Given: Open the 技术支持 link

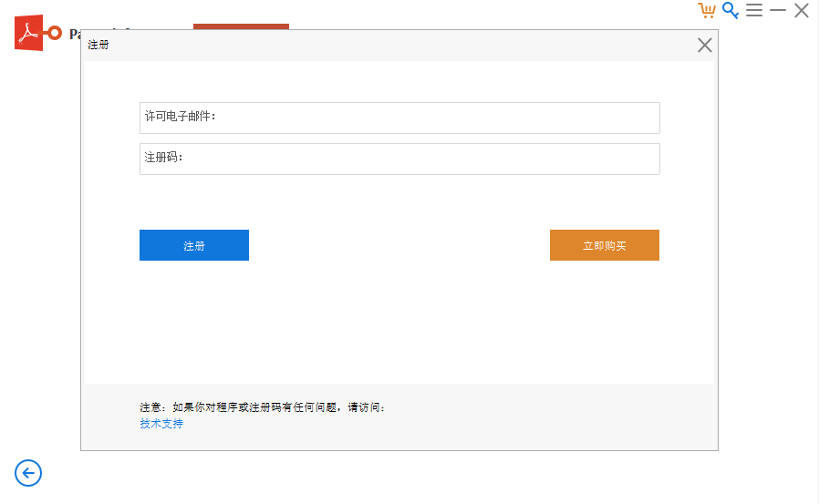Looking at the screenshot, I should 161,424.
